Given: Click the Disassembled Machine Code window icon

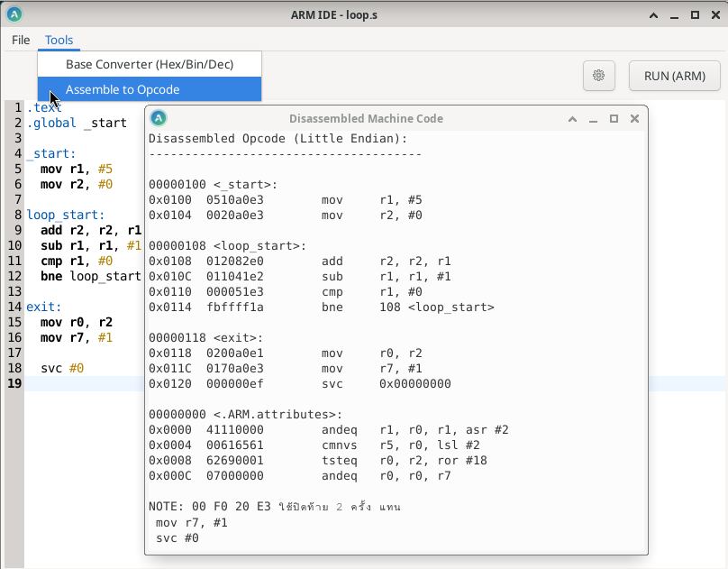Looking at the screenshot, I should [159, 118].
